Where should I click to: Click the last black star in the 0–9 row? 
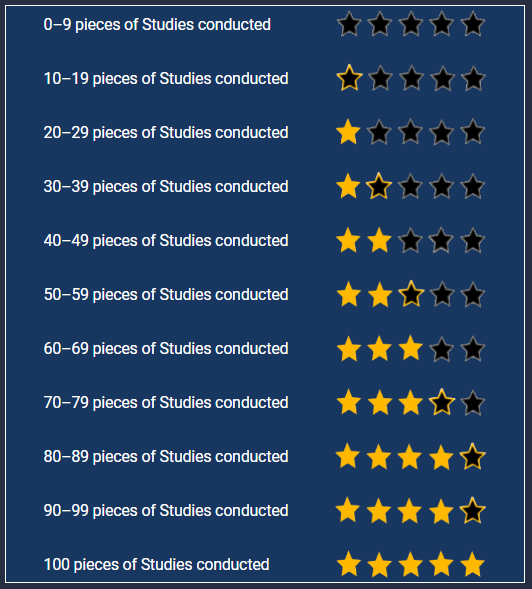coord(473,24)
